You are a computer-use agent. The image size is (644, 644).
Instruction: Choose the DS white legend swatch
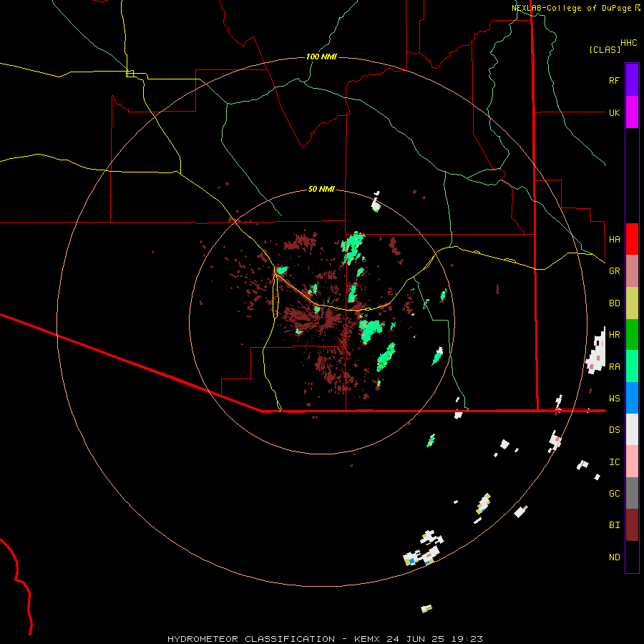click(x=632, y=429)
